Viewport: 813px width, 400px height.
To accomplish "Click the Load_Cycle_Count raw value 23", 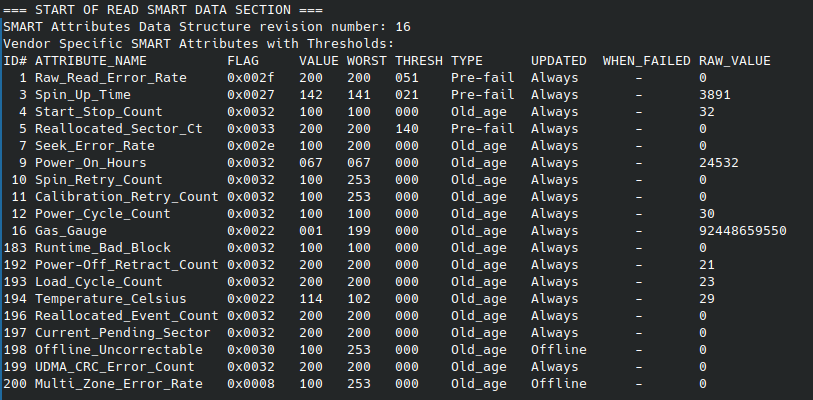I will point(710,281).
